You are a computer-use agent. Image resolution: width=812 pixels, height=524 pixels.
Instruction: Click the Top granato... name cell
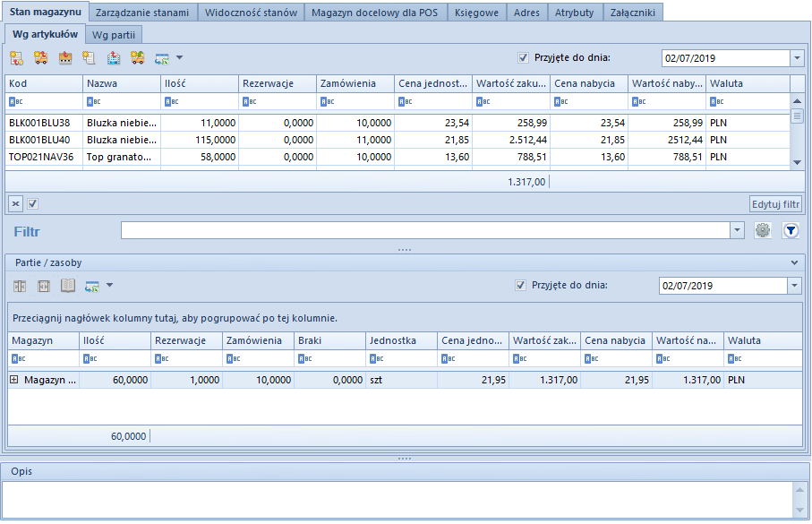[122, 157]
